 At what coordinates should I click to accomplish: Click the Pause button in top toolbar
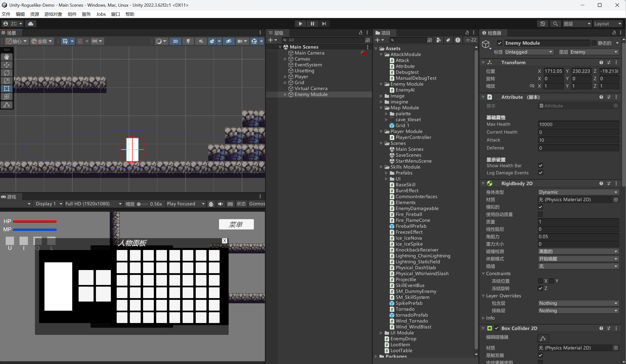pos(312,24)
